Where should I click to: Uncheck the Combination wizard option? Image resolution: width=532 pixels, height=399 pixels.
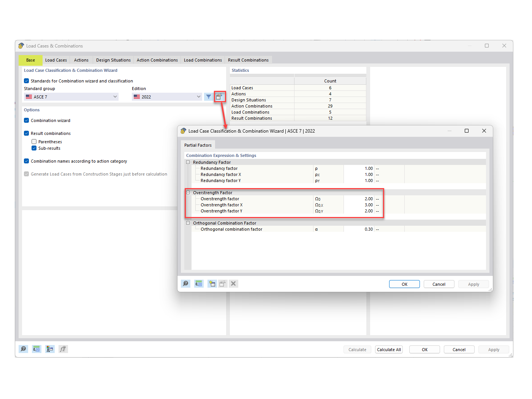[26, 120]
